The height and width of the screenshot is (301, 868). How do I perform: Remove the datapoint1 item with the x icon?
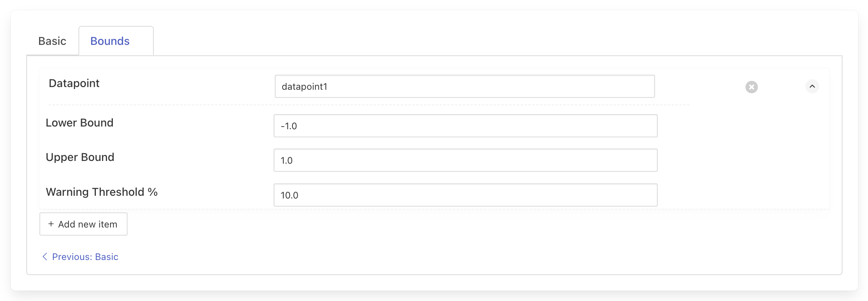click(751, 87)
